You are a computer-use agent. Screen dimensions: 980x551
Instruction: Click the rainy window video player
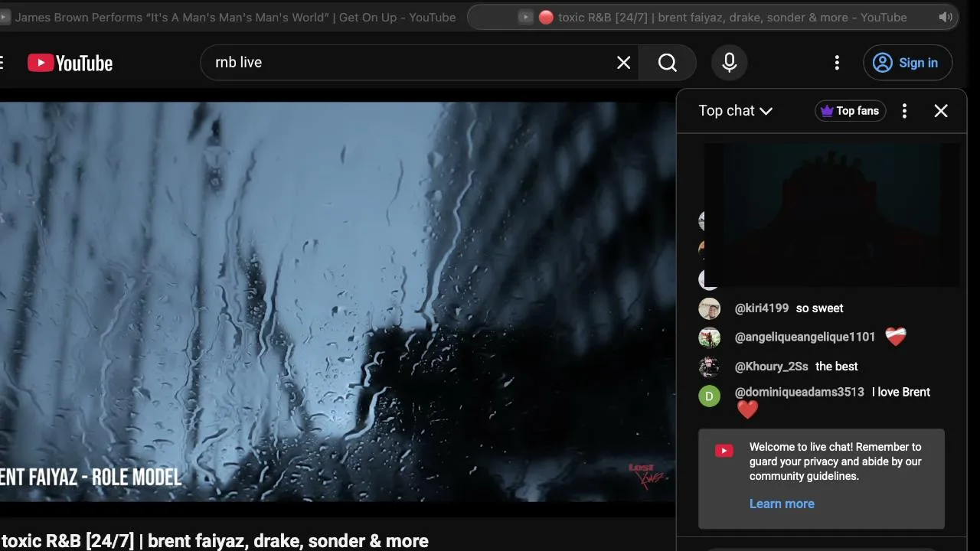click(x=337, y=302)
